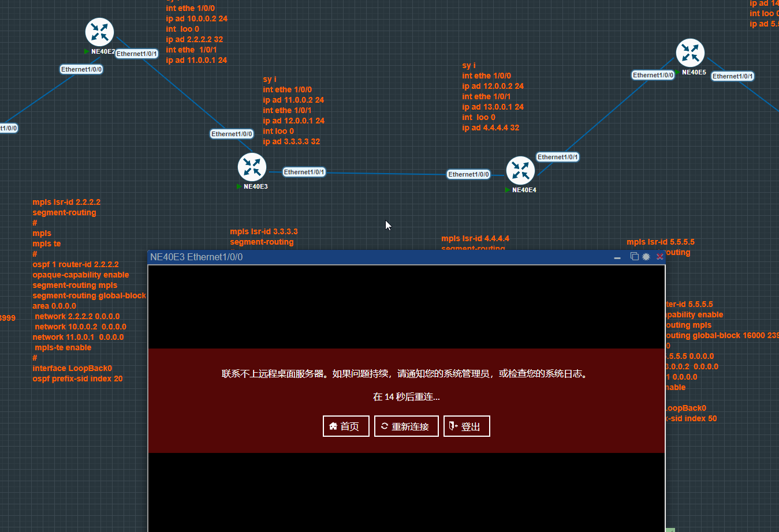Click note line 'interface LoopBack0' under NE40E2 config
This screenshot has height=532, width=779.
(x=72, y=369)
